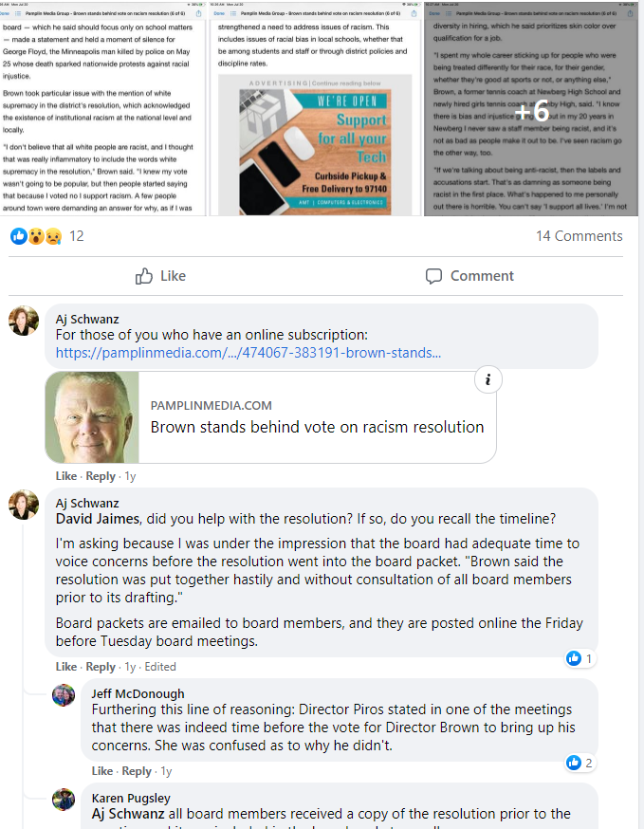644x829 pixels.
Task: Open the Brown stands behind vote link preview
Action: [270, 417]
